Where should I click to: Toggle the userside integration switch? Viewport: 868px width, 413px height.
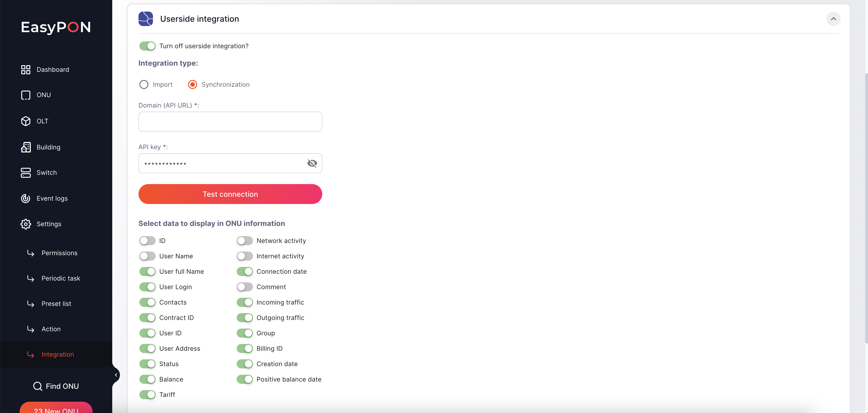147,46
